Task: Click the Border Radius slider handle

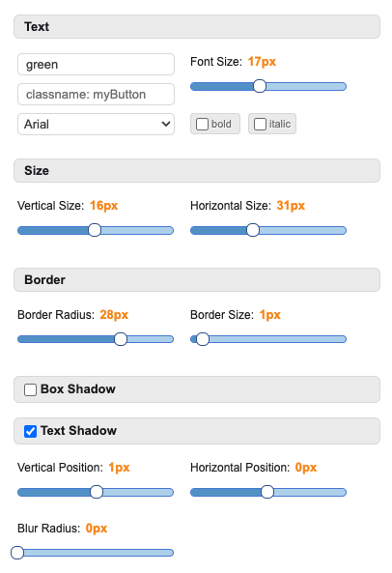Action: pos(121,339)
